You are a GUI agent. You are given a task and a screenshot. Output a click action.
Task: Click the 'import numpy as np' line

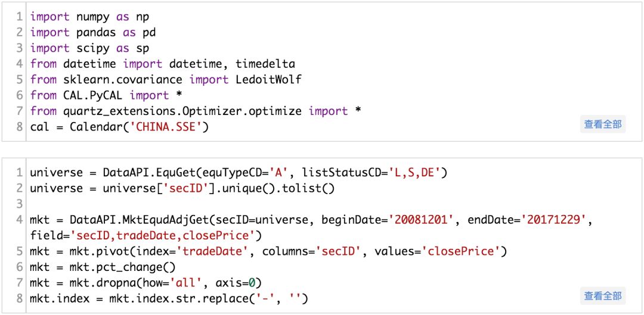(89, 17)
